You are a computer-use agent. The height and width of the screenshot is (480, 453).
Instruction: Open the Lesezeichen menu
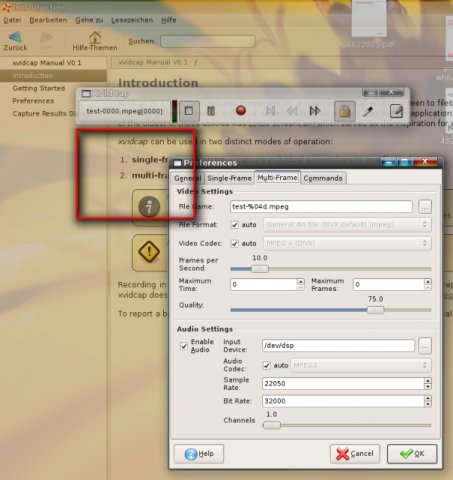pyautogui.click(x=132, y=20)
